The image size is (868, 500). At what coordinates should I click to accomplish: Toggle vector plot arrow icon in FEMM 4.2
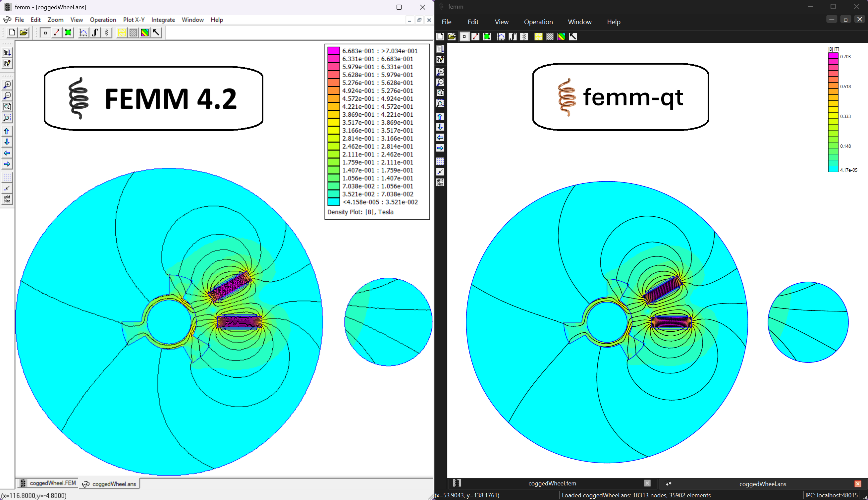tap(157, 32)
